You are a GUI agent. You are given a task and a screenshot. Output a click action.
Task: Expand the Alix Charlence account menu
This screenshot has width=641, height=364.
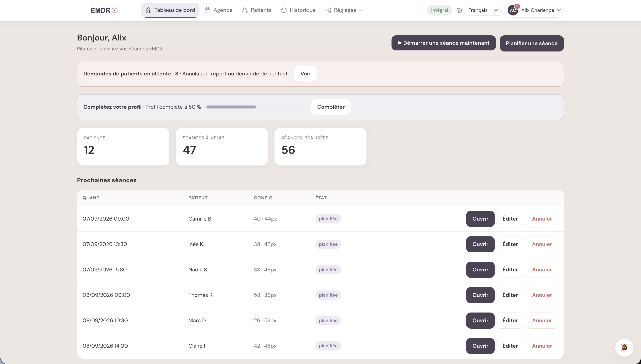click(535, 10)
